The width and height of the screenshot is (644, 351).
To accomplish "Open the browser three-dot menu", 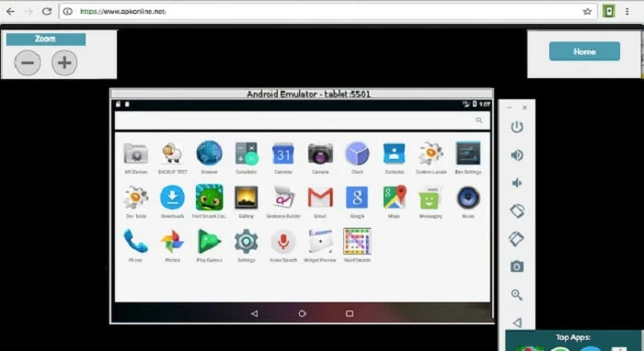I will [x=627, y=11].
